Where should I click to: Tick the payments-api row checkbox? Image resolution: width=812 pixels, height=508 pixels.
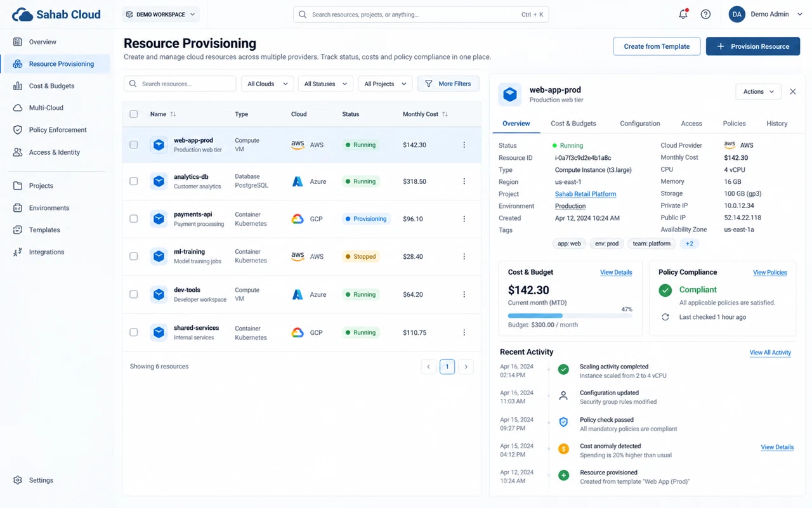click(x=133, y=219)
